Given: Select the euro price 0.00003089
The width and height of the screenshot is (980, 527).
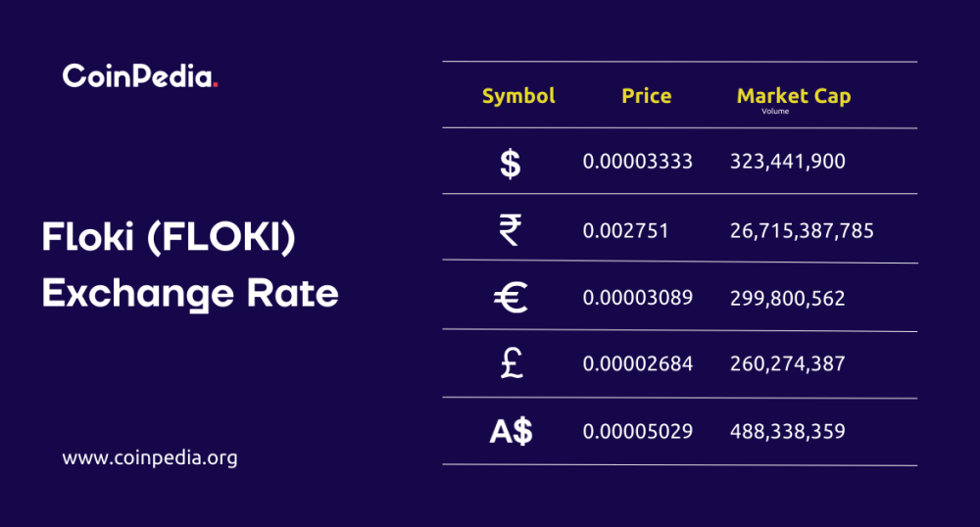Looking at the screenshot, I should click(x=638, y=298).
